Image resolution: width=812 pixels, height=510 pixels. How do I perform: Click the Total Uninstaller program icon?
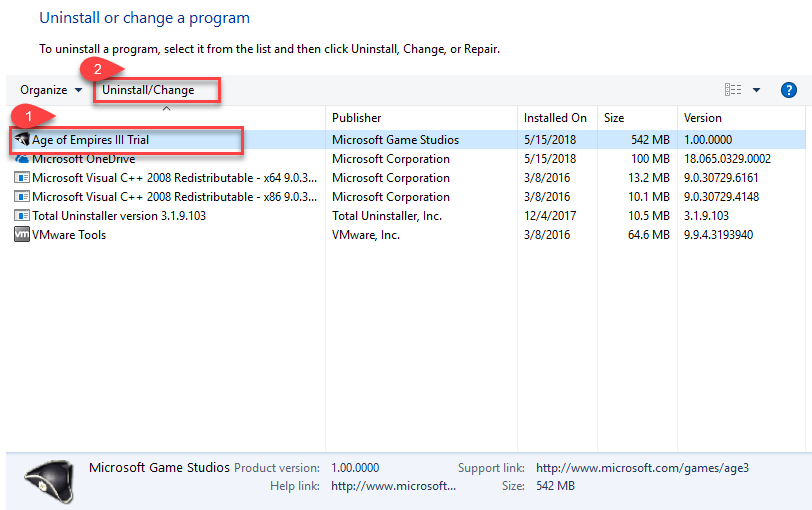[x=22, y=215]
